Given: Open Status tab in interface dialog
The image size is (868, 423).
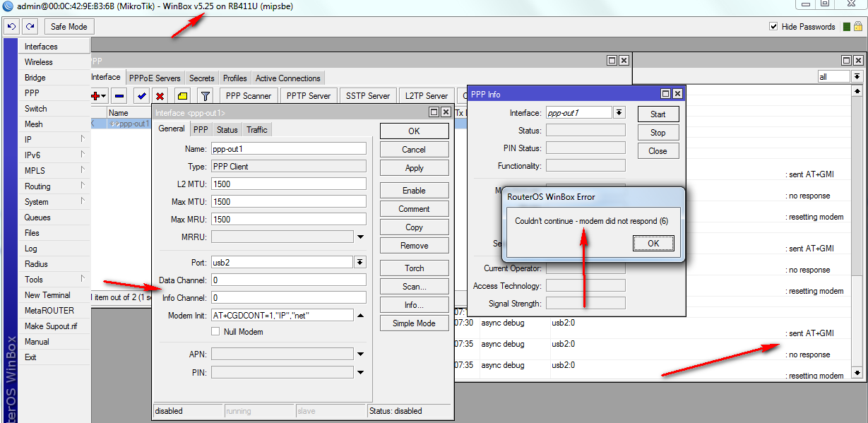Looking at the screenshot, I should pyautogui.click(x=227, y=130).
